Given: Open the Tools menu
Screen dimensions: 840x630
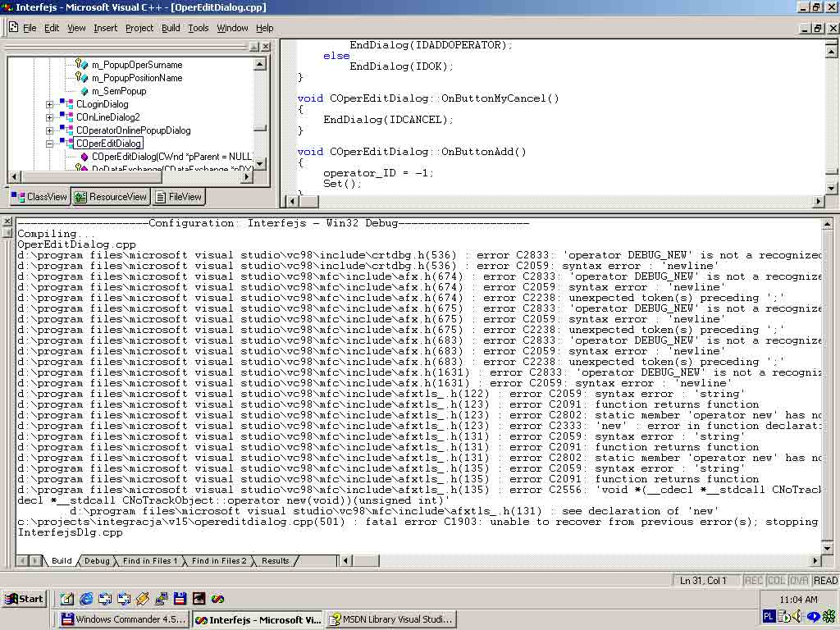Looking at the screenshot, I should (x=199, y=28).
